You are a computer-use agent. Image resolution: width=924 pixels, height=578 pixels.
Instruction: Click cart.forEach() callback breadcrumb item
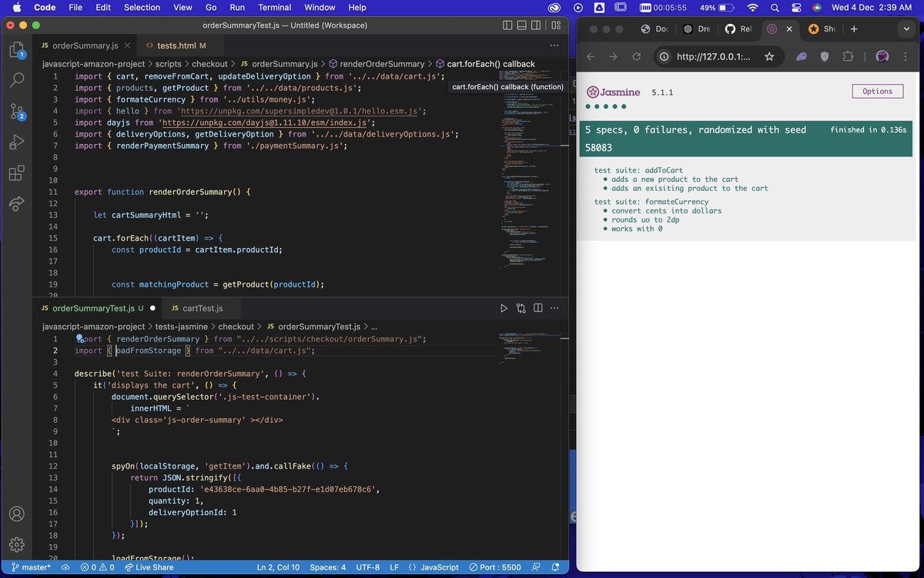(x=485, y=64)
